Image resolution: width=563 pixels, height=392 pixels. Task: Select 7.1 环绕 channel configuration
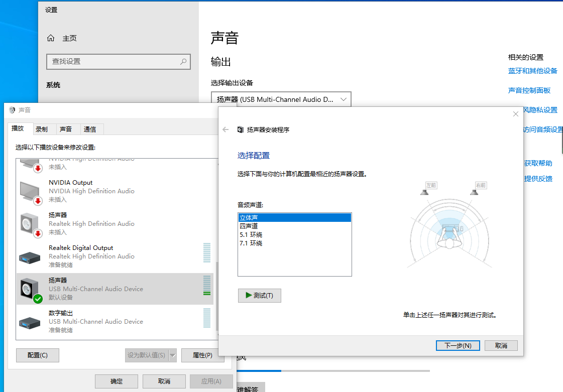coord(294,243)
